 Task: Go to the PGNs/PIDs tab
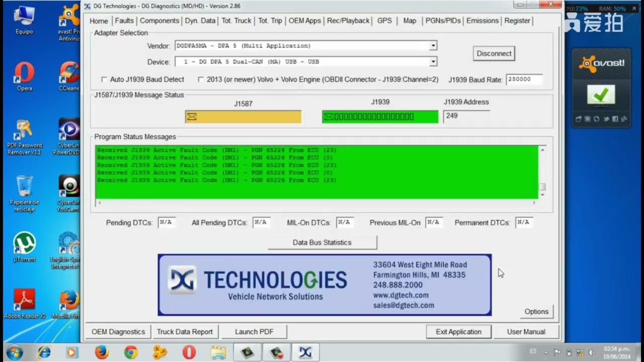(443, 21)
